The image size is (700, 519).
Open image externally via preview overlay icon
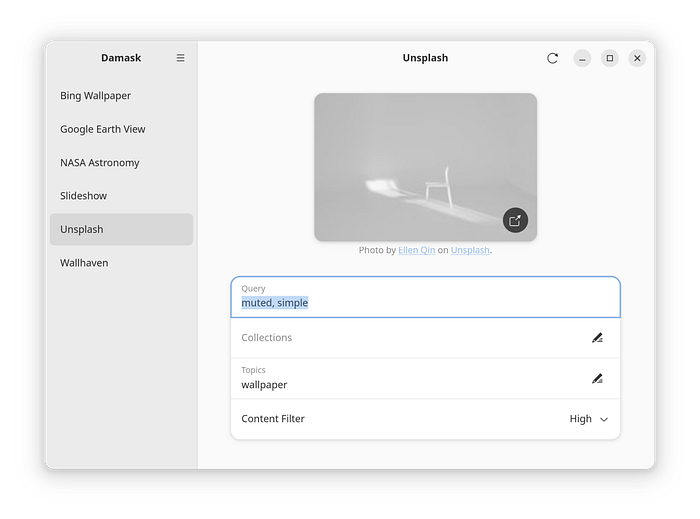point(515,220)
